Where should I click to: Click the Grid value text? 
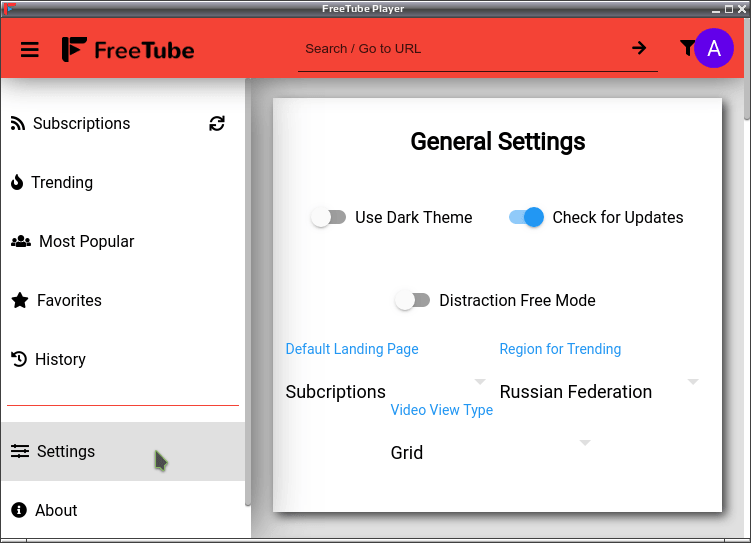tap(407, 452)
